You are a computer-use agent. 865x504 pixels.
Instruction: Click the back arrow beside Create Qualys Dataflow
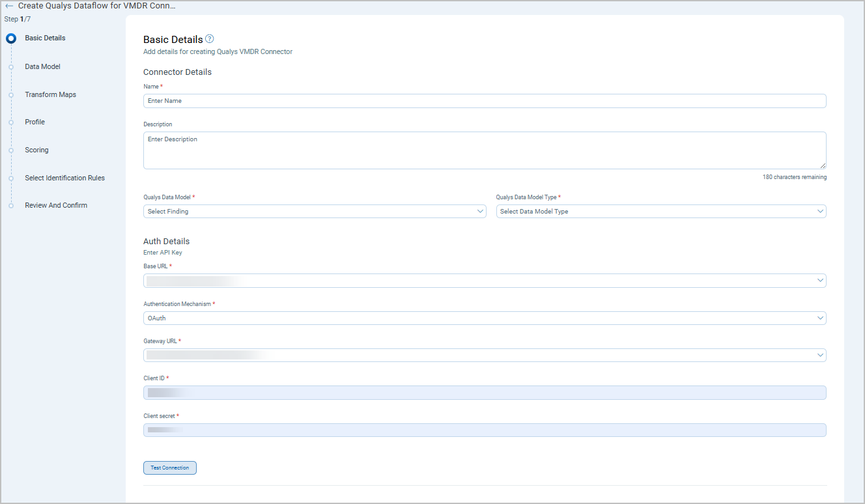9,6
